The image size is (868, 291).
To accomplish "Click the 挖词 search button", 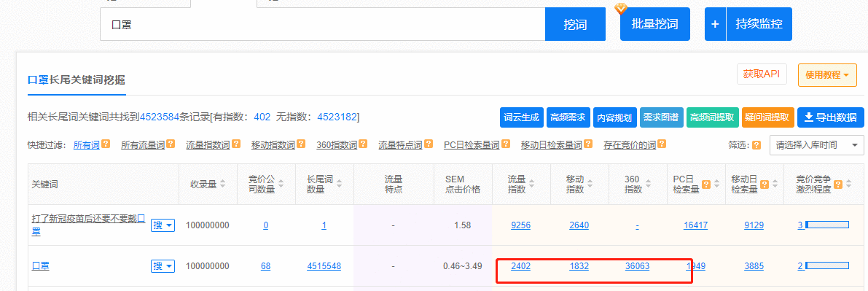I will pos(575,24).
